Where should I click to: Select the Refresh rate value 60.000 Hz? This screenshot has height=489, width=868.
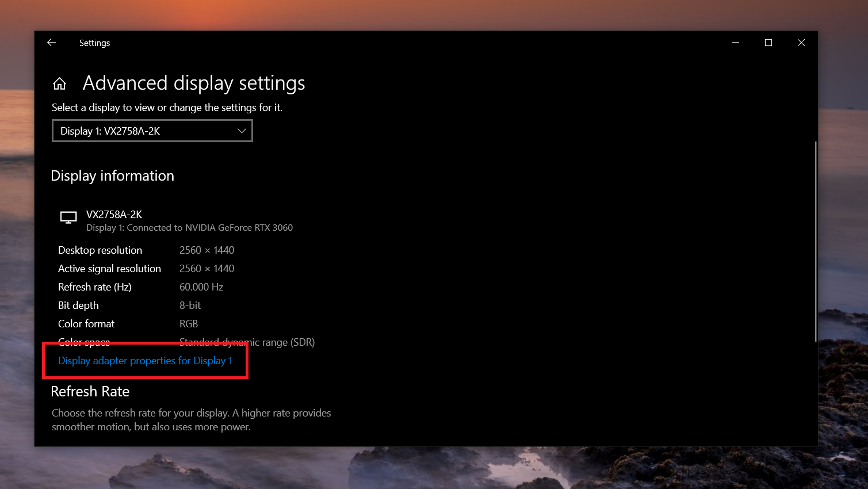point(201,286)
